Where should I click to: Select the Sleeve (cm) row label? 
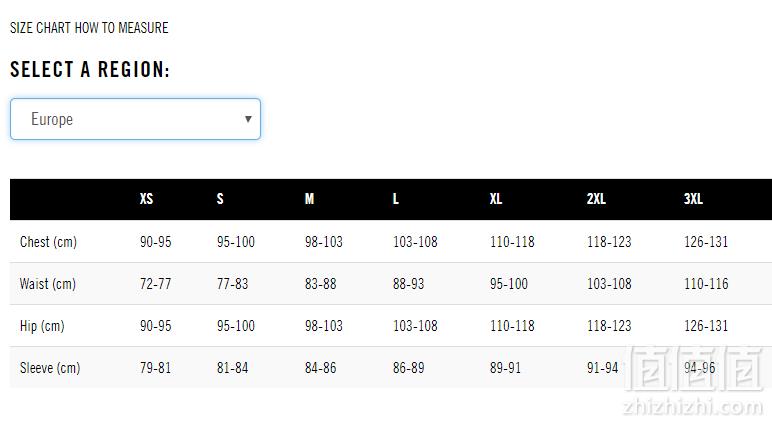(50, 368)
